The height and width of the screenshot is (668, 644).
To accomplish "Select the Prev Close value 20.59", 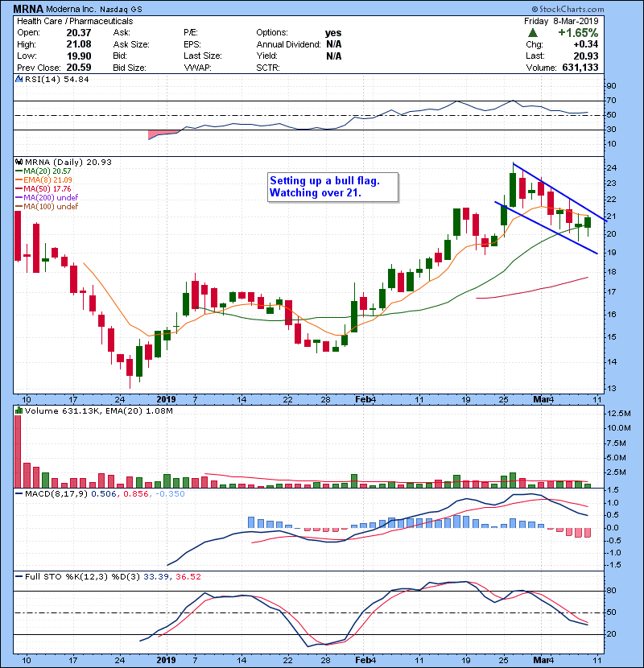I will [x=78, y=68].
